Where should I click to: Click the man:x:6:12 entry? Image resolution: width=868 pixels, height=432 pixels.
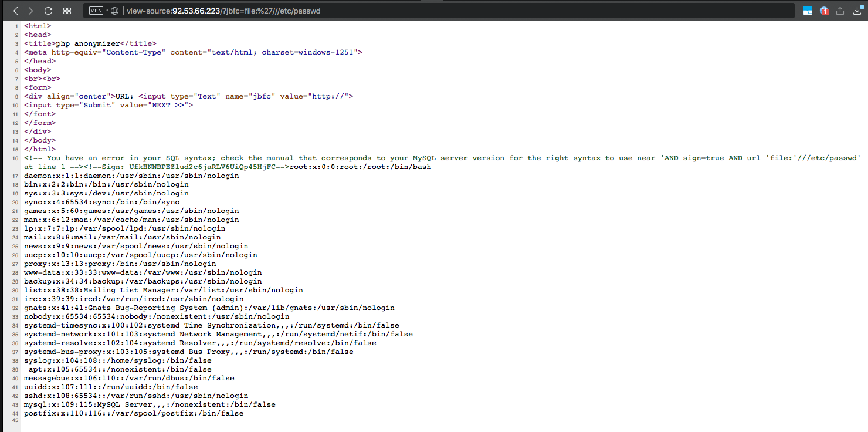pos(131,220)
